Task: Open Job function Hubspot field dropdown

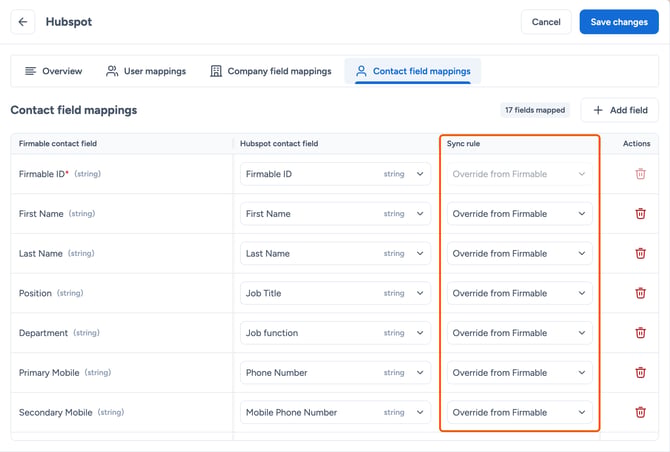Action: (x=335, y=333)
